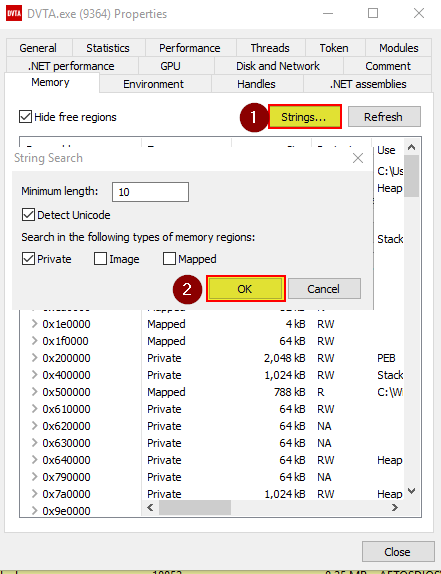Click the DVTA app icon in title bar
This screenshot has height=574, width=441.
tap(14, 14)
